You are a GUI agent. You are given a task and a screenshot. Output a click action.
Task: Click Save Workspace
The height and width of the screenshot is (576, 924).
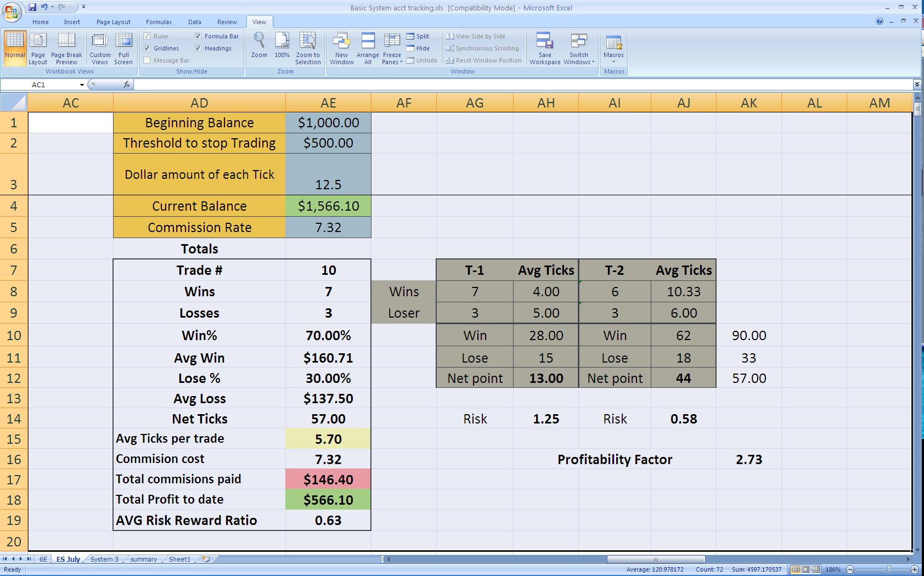coord(545,48)
